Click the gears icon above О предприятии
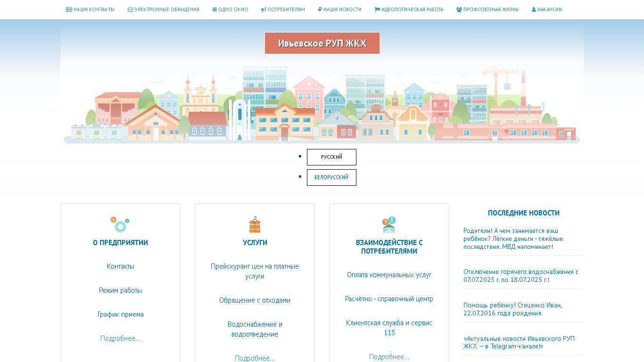Image resolution: width=644 pixels, height=362 pixels. click(120, 224)
